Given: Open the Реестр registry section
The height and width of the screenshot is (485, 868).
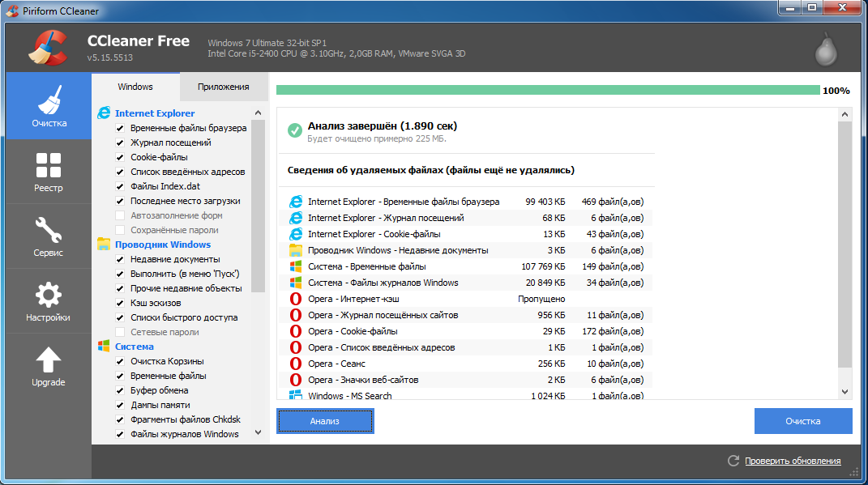Looking at the screenshot, I should tap(49, 172).
